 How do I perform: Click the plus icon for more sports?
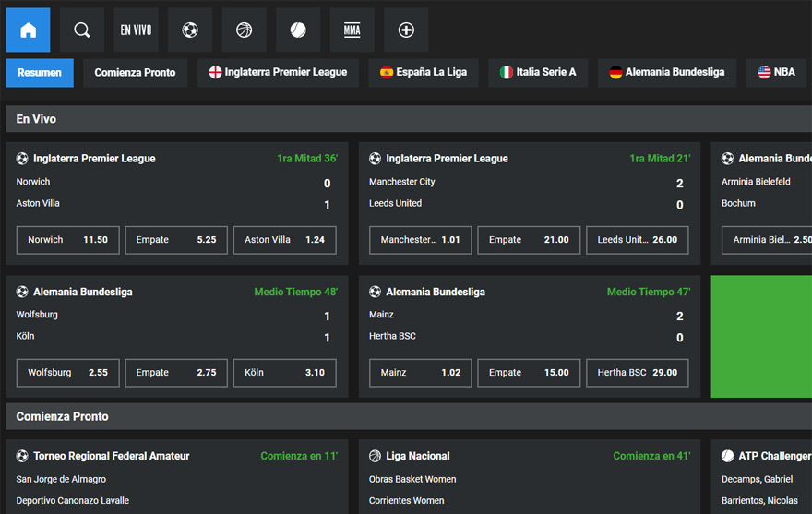(x=406, y=30)
